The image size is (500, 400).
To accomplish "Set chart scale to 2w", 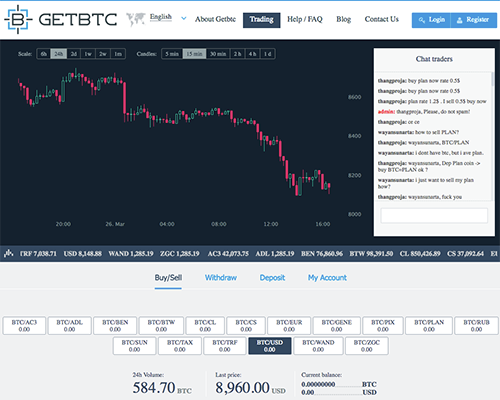I will (x=103, y=54).
